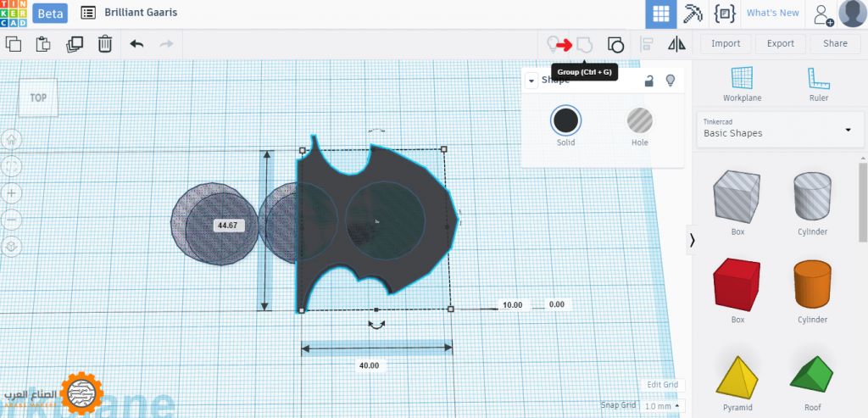The image size is (868, 418).
Task: Click the Share button
Action: coord(835,44)
